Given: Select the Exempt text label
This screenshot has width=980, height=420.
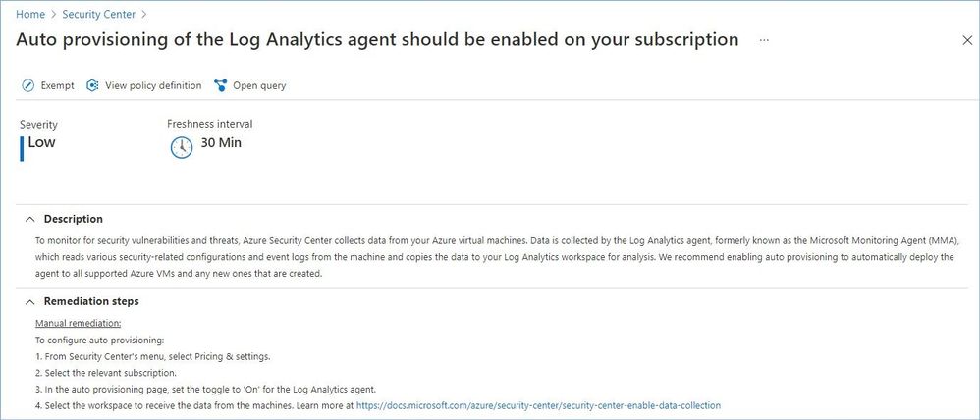Looking at the screenshot, I should [57, 86].
